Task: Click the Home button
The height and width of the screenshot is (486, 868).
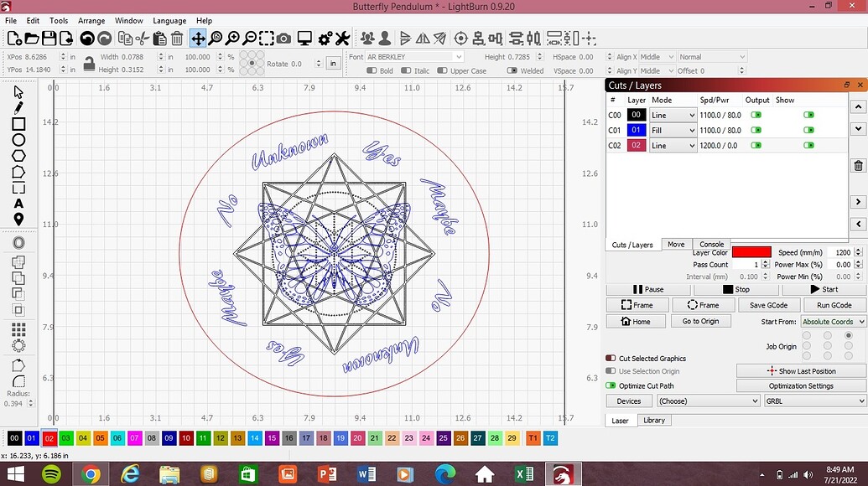Action: coord(636,321)
